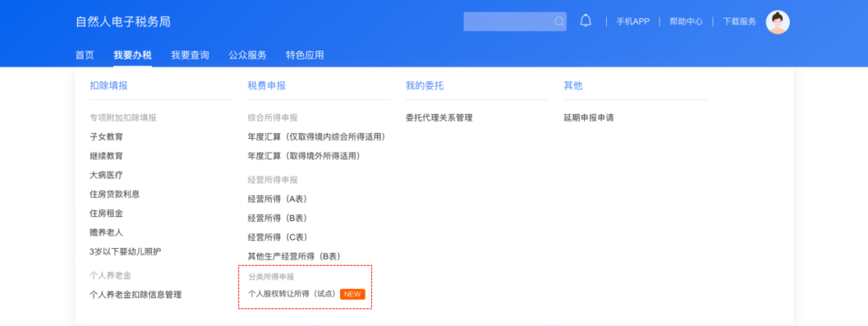
Task: Focus the header search field
Action: point(515,22)
